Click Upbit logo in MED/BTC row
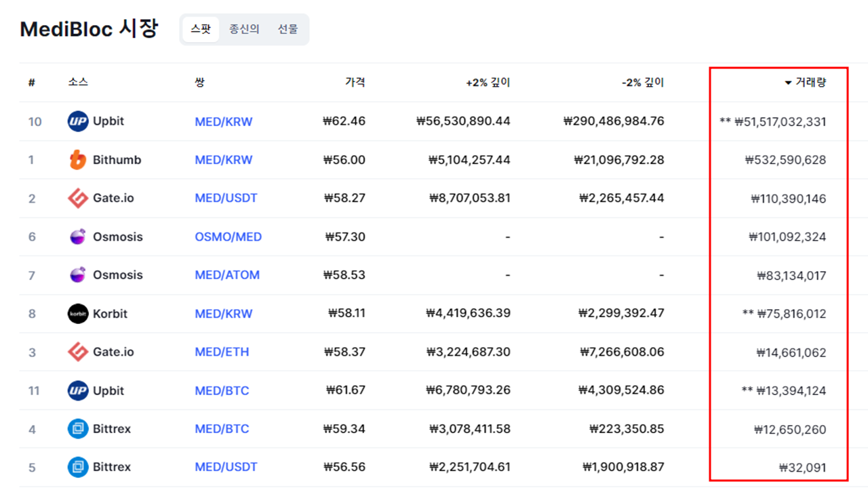Viewport: 868px width, 488px height. click(x=78, y=390)
